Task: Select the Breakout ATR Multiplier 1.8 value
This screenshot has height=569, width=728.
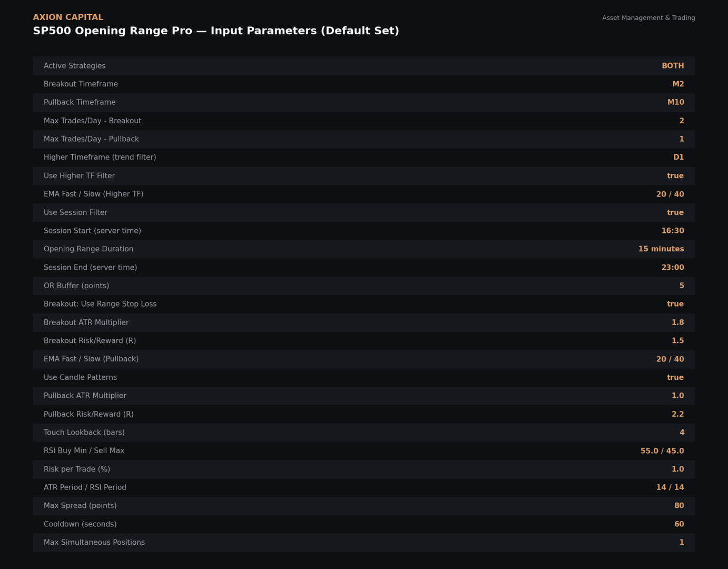Action: click(677, 322)
